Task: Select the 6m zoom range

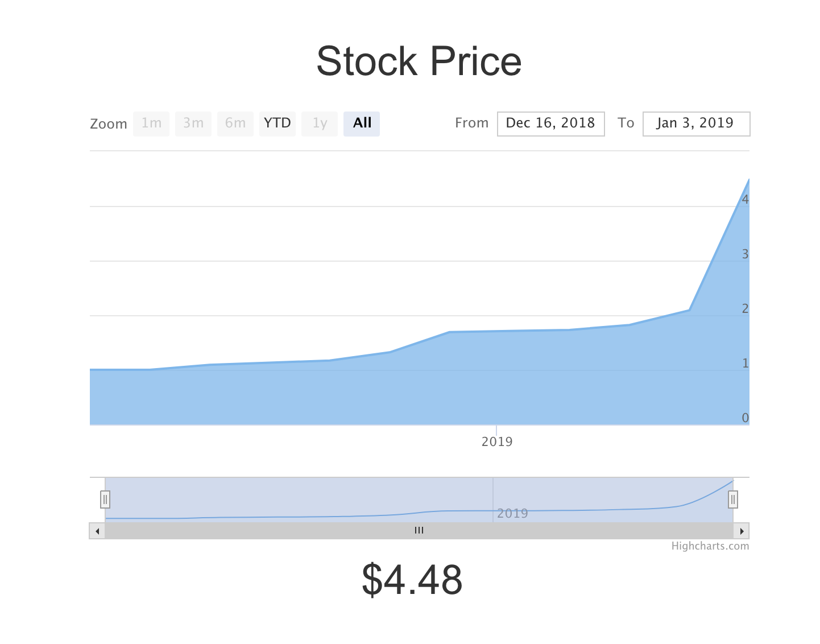Action: pyautogui.click(x=235, y=123)
